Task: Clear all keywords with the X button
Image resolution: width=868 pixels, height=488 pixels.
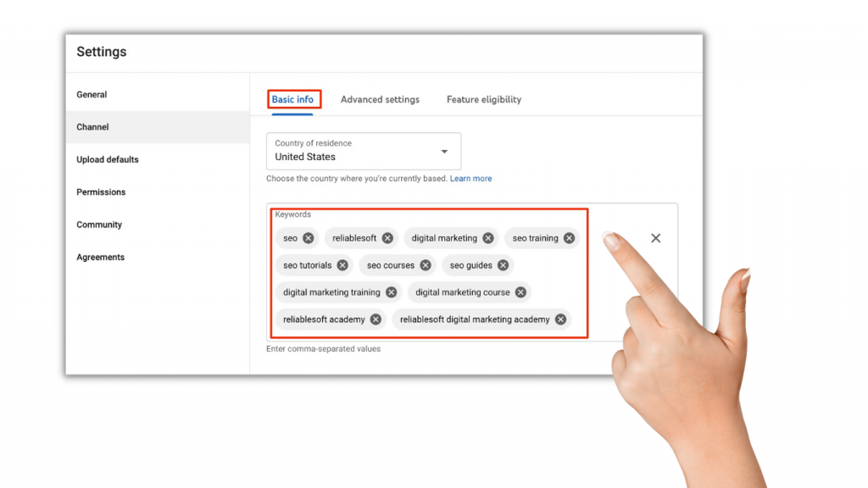Action: [655, 238]
